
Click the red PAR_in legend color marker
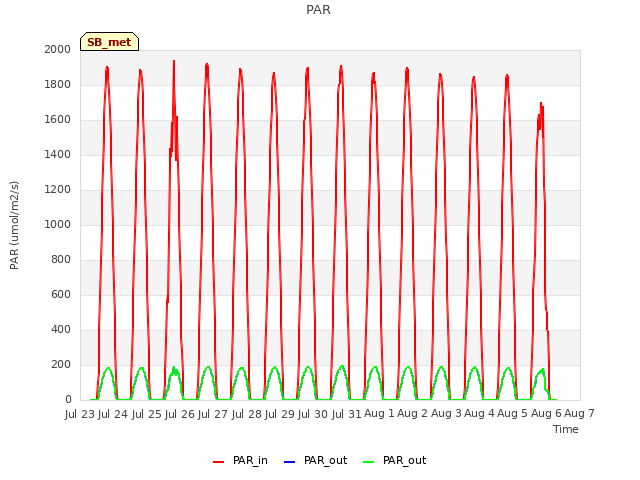pyautogui.click(x=219, y=462)
